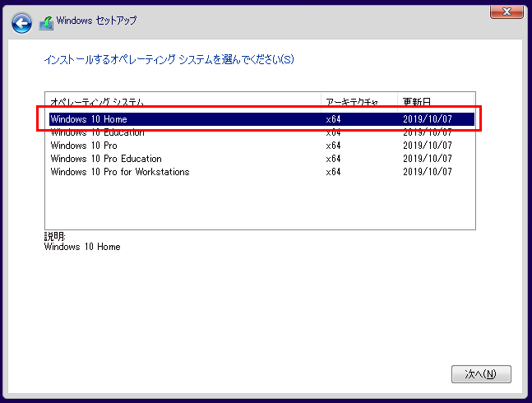Click the アーキテクチャ column header
This screenshot has height=403, width=532.
(351, 102)
